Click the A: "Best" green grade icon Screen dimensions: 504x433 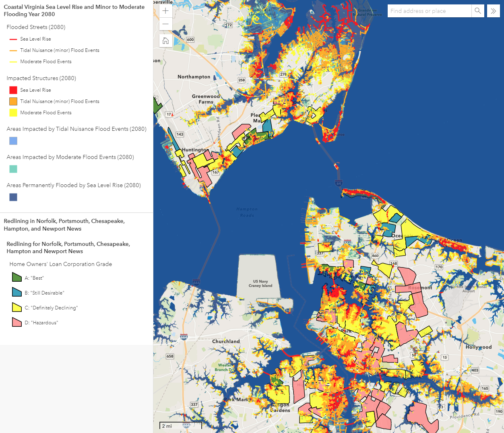(x=17, y=277)
